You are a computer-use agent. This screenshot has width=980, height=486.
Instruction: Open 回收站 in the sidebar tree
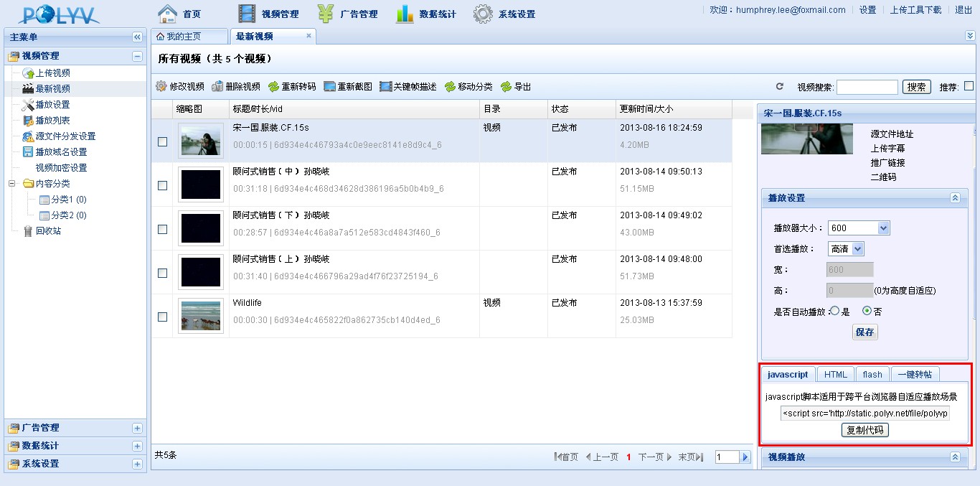pos(48,231)
